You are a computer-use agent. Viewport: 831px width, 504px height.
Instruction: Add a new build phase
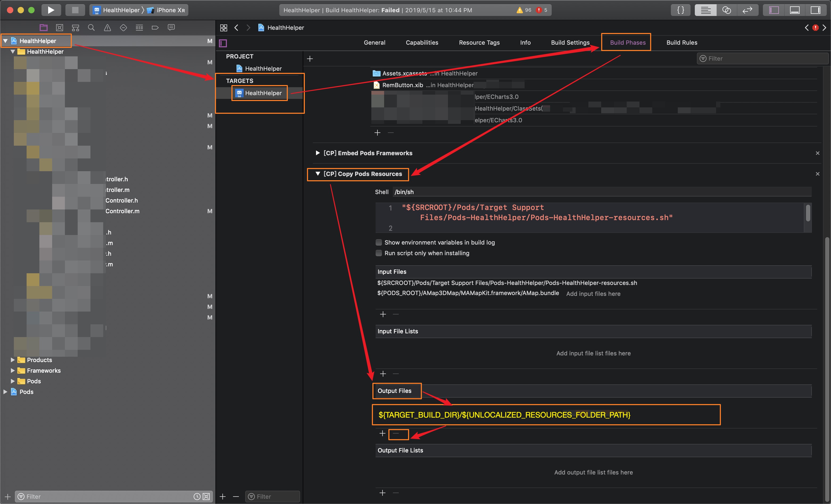click(x=310, y=59)
